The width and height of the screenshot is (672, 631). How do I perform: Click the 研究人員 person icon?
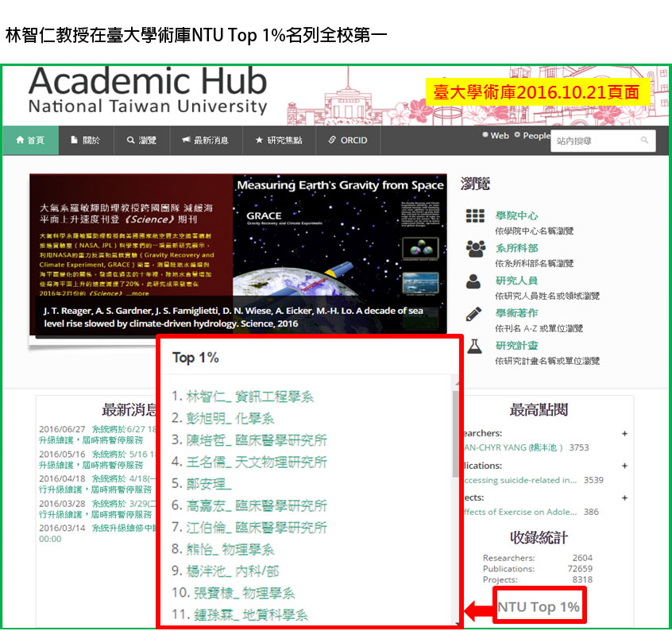(473, 281)
